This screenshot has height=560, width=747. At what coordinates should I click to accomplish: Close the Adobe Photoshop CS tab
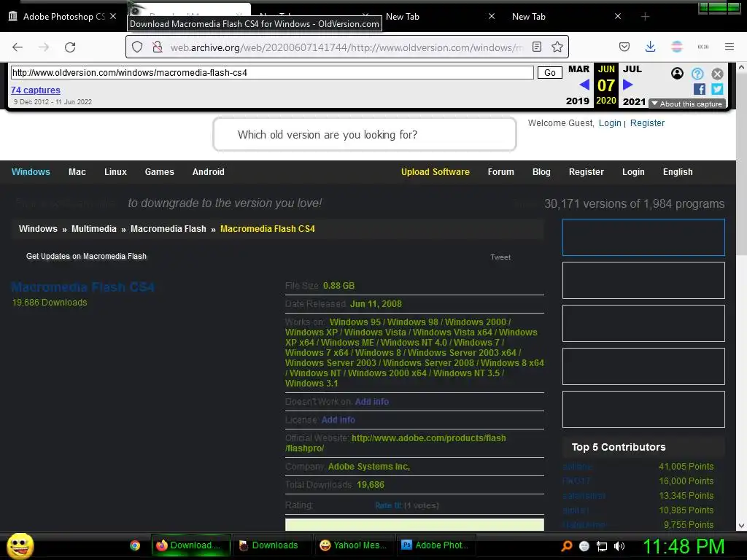(113, 16)
